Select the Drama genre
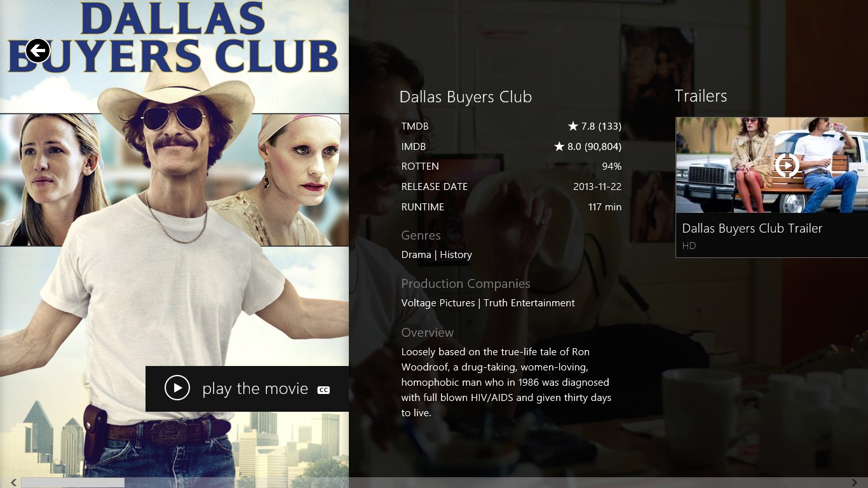 [x=416, y=255]
